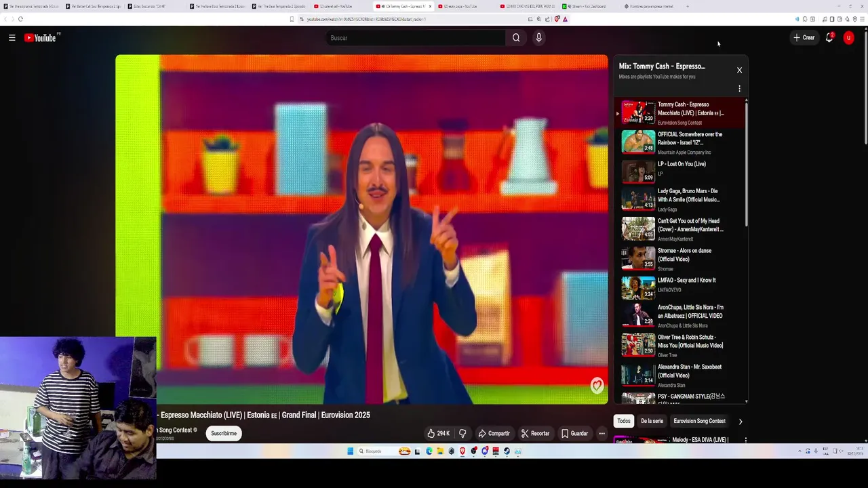Image resolution: width=868 pixels, height=488 pixels.
Task: Switch to the 'euro papa' YouTube tab
Action: tap(465, 6)
